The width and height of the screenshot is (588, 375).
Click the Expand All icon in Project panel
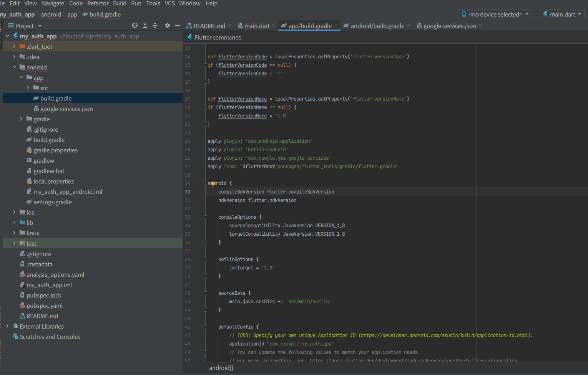[x=145, y=26]
